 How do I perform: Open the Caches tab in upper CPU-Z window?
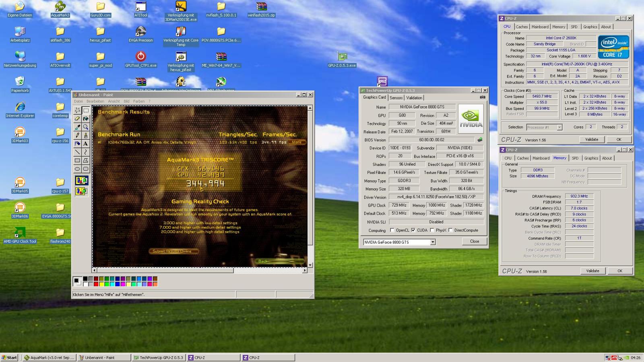coord(522,27)
